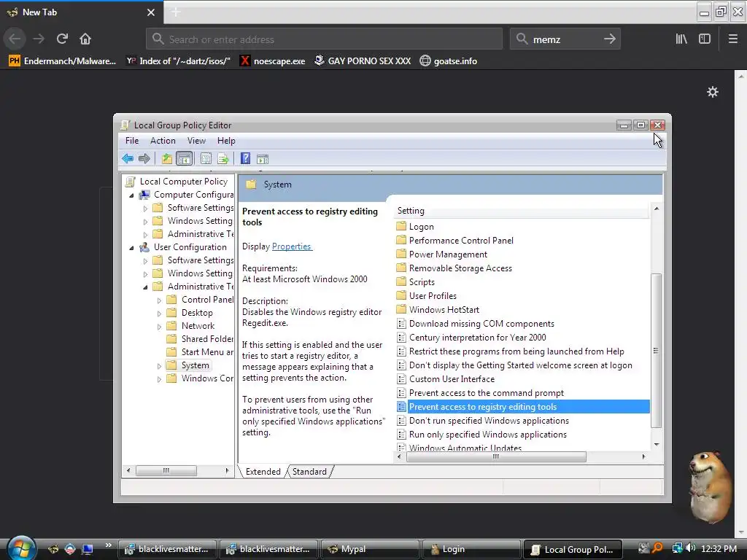Click the Show desktop quick launch icon
747x560 pixels.
(x=88, y=549)
